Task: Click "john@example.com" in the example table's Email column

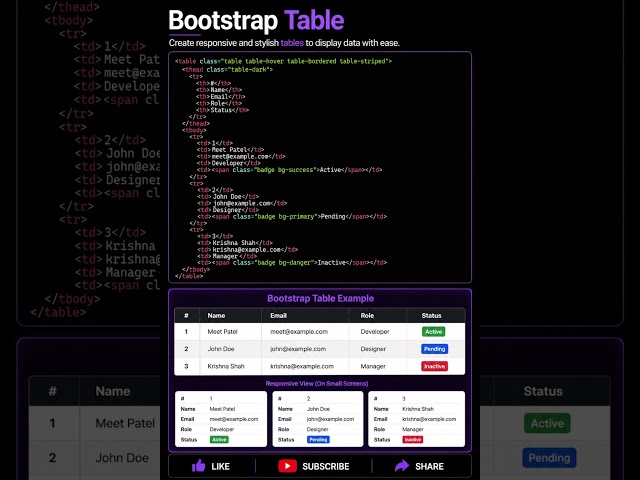Action: (x=298, y=349)
